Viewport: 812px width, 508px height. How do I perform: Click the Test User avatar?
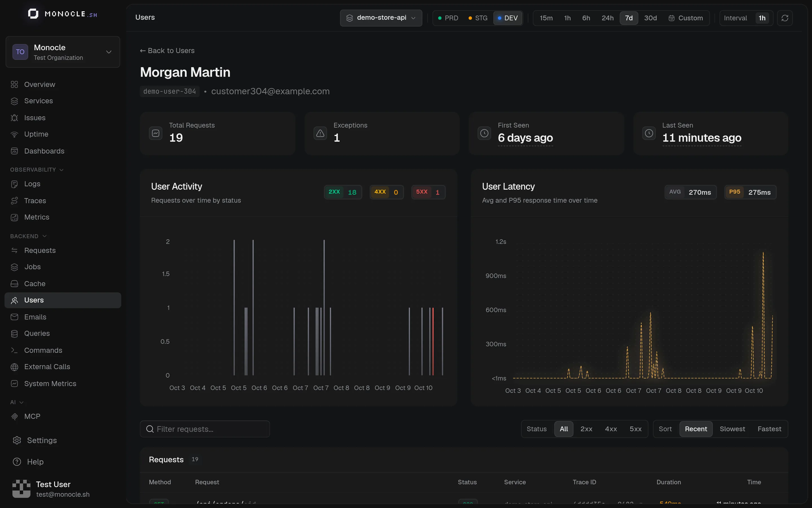click(21, 489)
